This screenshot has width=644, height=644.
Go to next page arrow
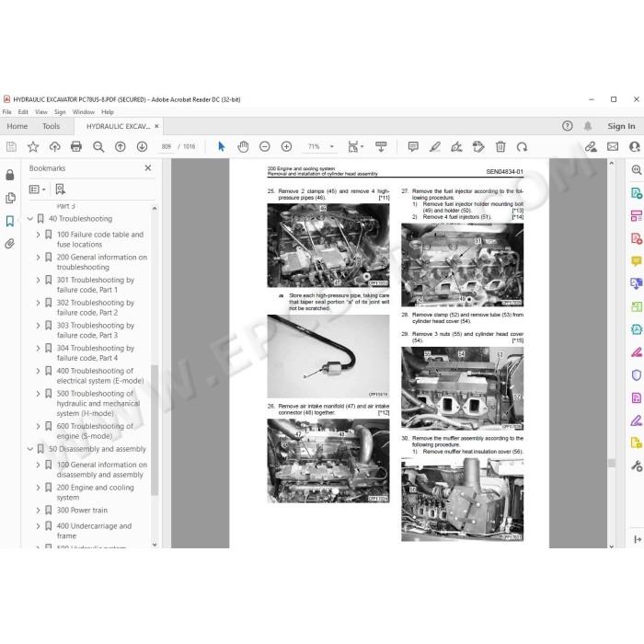tap(142, 146)
